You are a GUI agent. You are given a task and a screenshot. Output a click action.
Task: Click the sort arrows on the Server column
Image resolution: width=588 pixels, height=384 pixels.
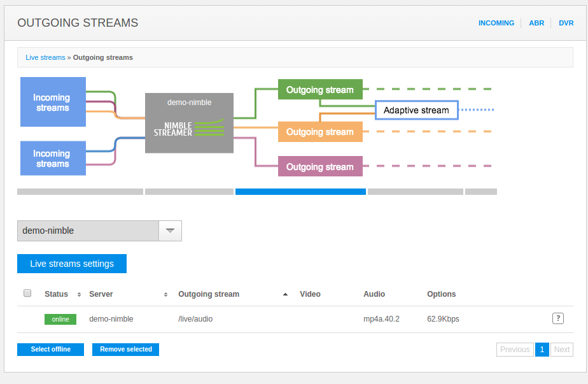(x=165, y=294)
